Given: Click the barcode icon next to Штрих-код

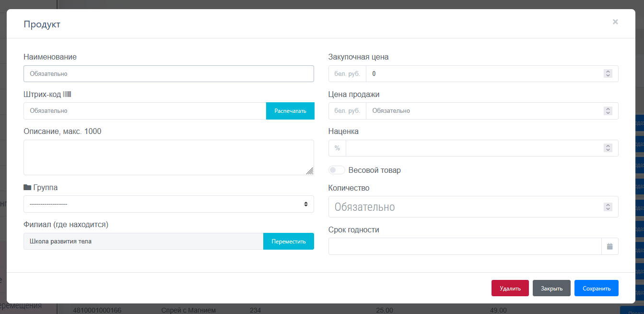Looking at the screenshot, I should click(x=67, y=94).
